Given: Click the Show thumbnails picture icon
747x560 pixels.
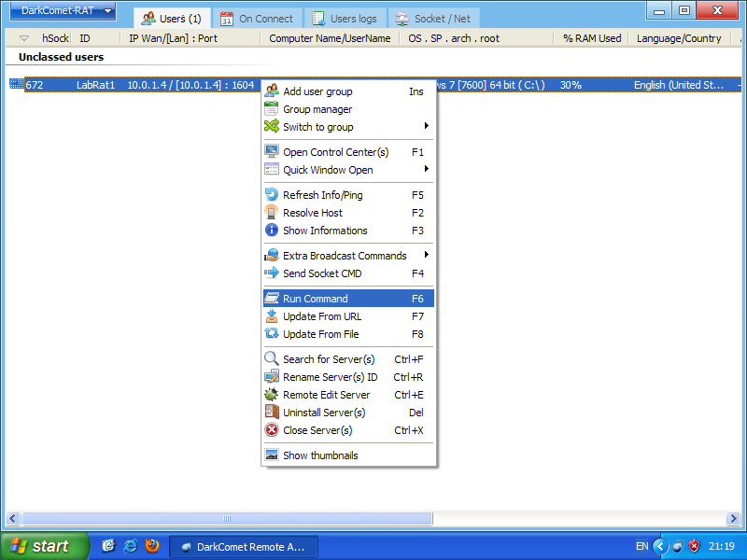Looking at the screenshot, I should point(272,455).
